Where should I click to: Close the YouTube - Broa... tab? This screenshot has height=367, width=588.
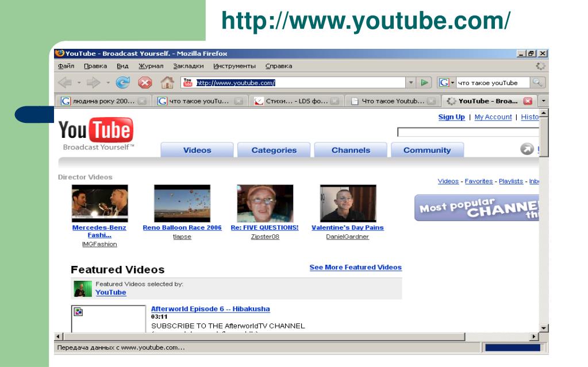coord(528,101)
